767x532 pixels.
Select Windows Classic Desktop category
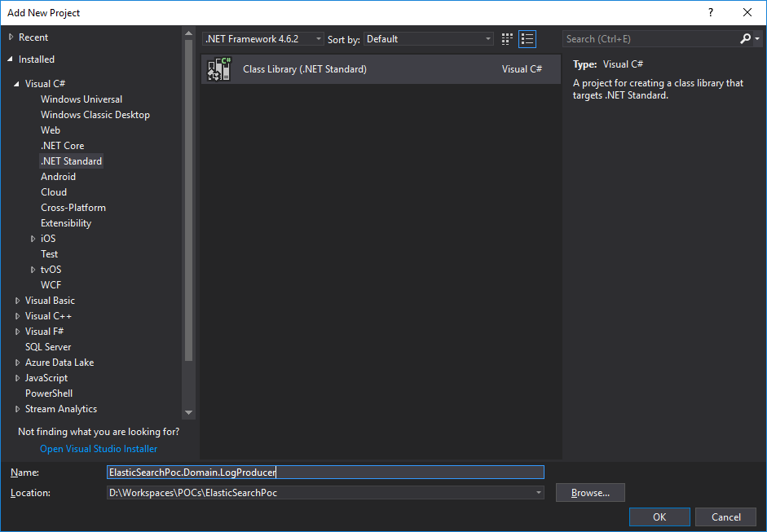tap(95, 114)
